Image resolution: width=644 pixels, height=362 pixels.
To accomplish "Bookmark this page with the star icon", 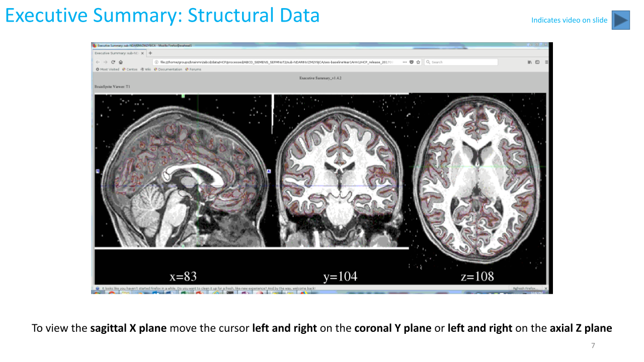I will tap(418, 62).
